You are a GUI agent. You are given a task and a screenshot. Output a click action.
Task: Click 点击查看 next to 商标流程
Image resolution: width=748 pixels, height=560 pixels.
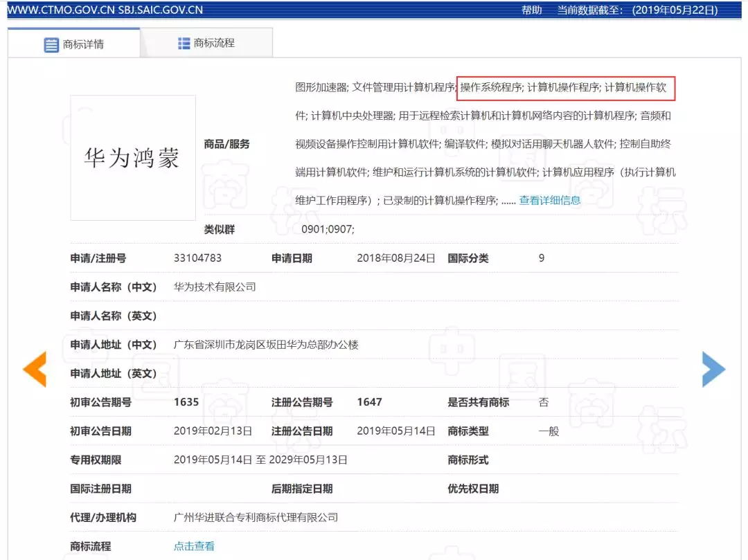193,545
